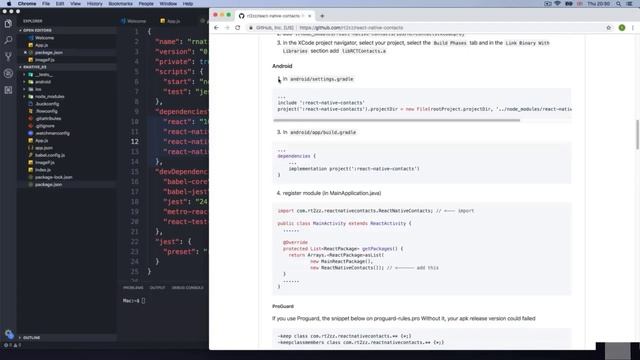Open package-lock.json in the file tree
This screenshot has height=360, width=640.
pos(53,178)
